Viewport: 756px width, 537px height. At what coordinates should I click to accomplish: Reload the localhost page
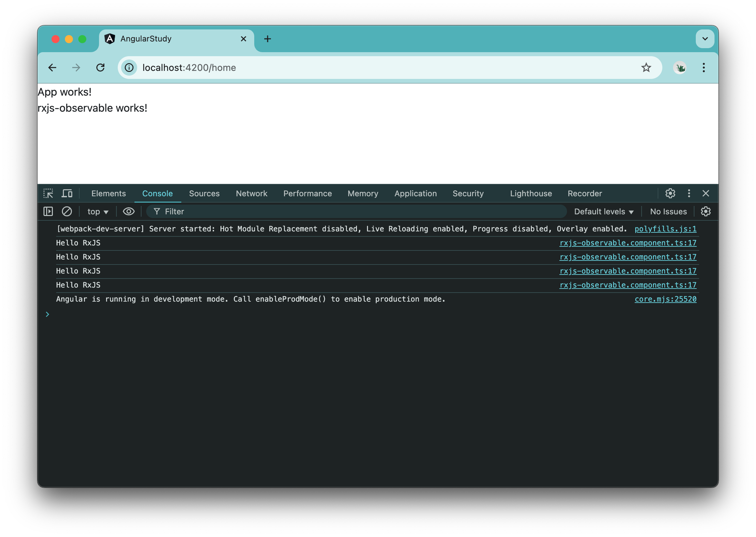coord(101,68)
